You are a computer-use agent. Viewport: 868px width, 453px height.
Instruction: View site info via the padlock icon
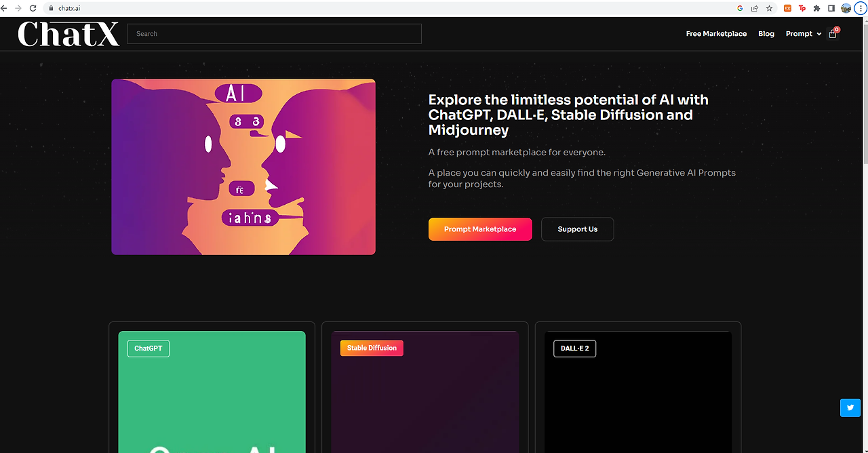click(51, 8)
